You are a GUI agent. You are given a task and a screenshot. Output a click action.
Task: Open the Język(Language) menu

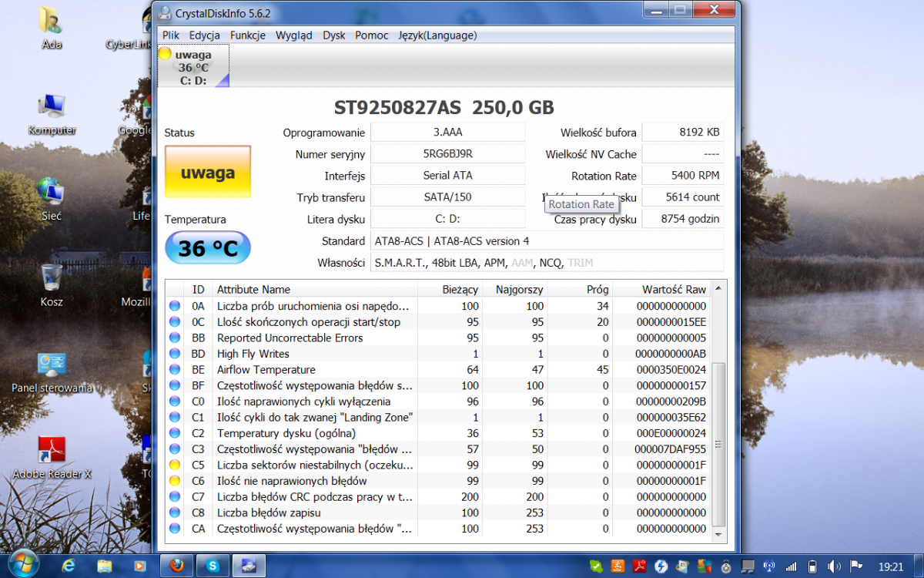(x=437, y=35)
